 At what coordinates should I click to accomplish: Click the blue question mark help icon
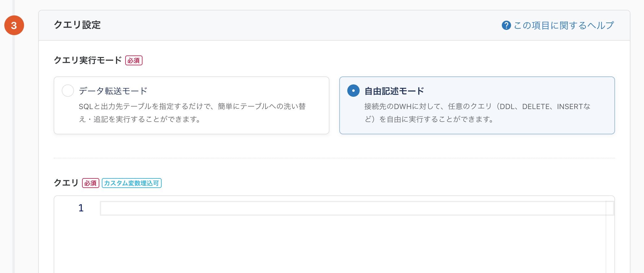507,25
